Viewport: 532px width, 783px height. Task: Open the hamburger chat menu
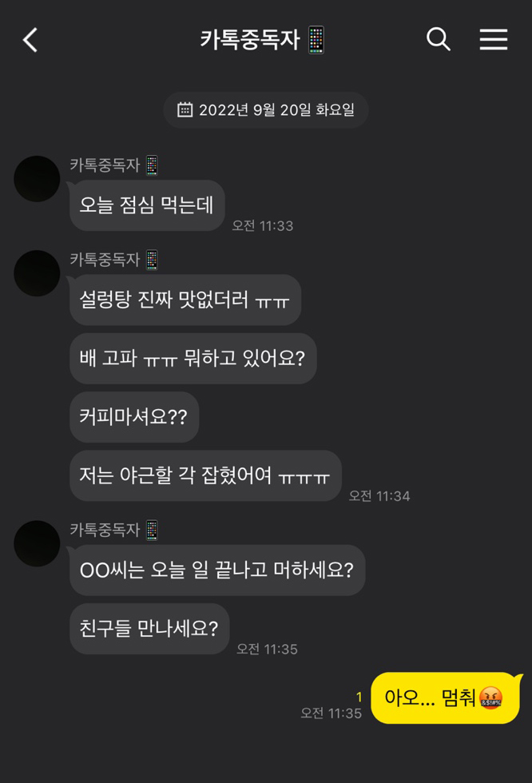tap(494, 39)
